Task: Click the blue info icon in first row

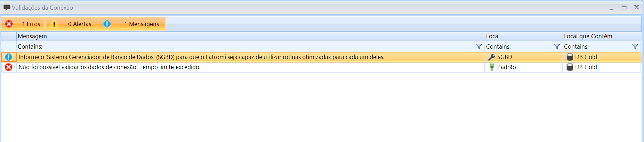Action: coord(9,57)
